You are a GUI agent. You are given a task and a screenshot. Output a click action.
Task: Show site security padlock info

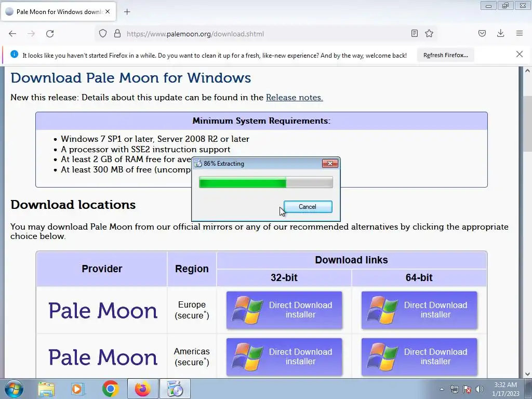(117, 34)
